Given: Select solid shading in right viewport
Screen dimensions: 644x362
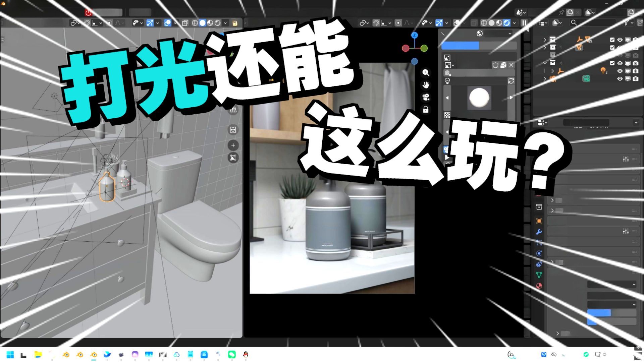Looking at the screenshot, I should pyautogui.click(x=491, y=23).
